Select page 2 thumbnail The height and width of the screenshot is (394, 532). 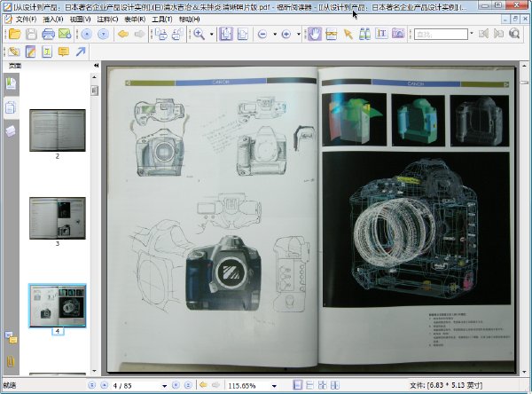click(58, 130)
